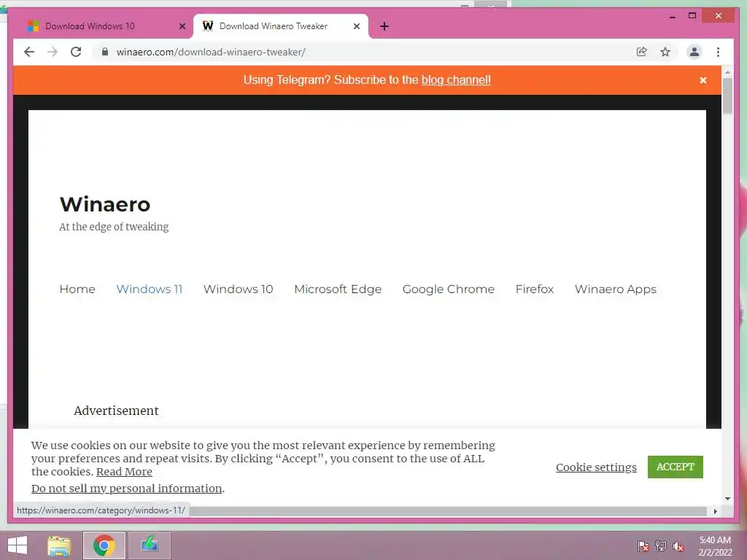Screen dimensions: 747x560
Task: Click the Winaero site title
Action: [105, 204]
